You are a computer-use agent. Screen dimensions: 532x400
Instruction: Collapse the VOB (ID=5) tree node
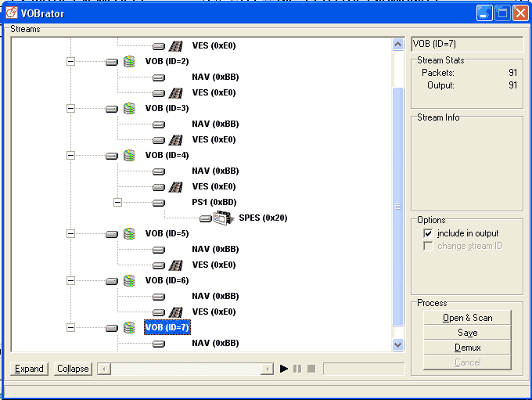70,233
